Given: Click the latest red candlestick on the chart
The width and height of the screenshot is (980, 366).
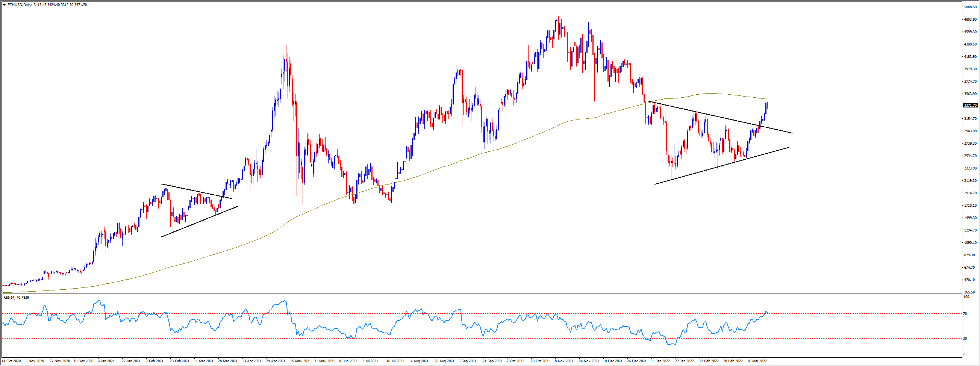Looking at the screenshot, I should click(767, 105).
